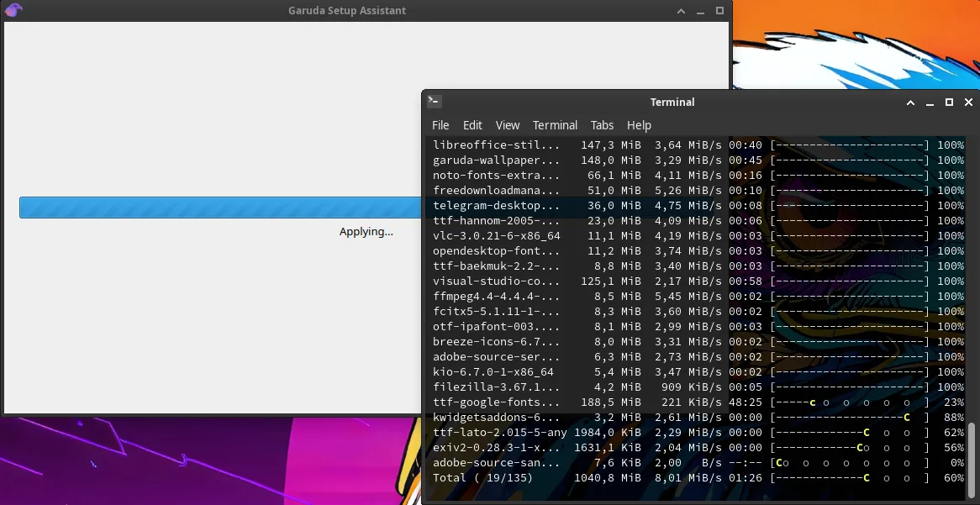Click the 'ttf-baekmuk-2.2-...' package name
The image size is (980, 505).
coord(497,266)
